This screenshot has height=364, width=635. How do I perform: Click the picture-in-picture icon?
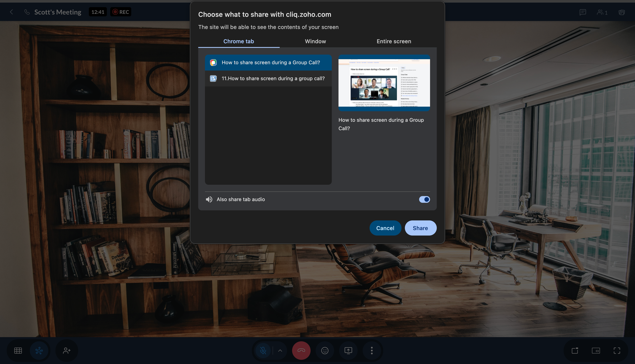[x=596, y=351]
